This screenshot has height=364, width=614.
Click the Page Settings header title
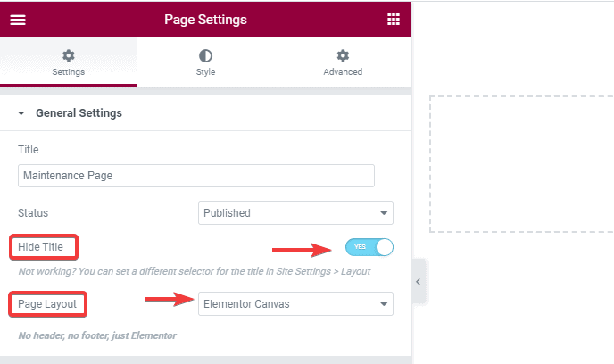tap(205, 20)
